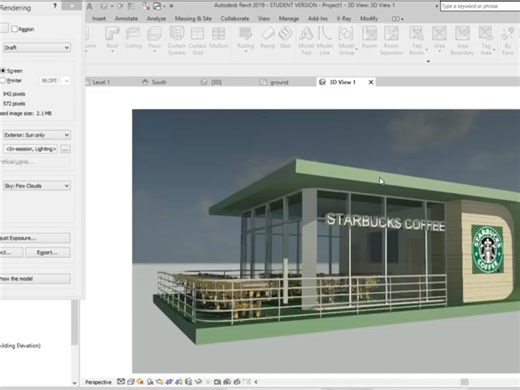Viewport: 520px width, 390px height.
Task: Close the 3D View 1 tab
Action: [371, 82]
